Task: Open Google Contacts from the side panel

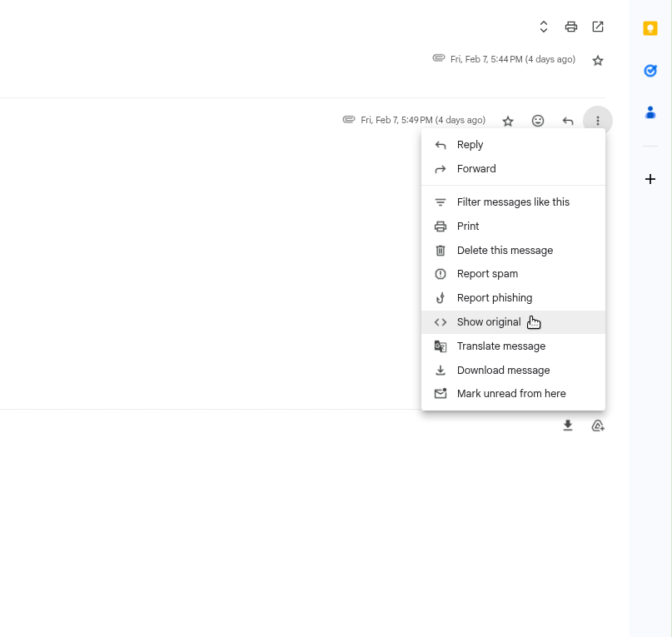Action: click(650, 112)
